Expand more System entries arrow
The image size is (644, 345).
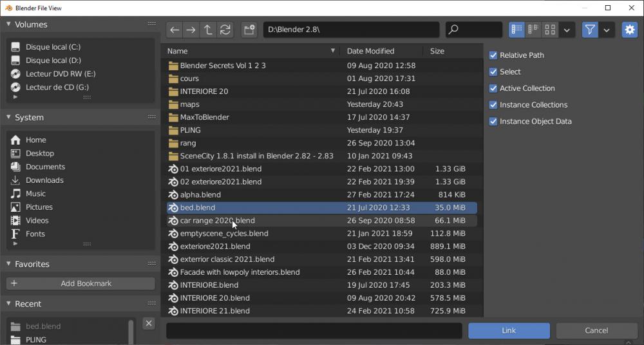(x=15, y=243)
